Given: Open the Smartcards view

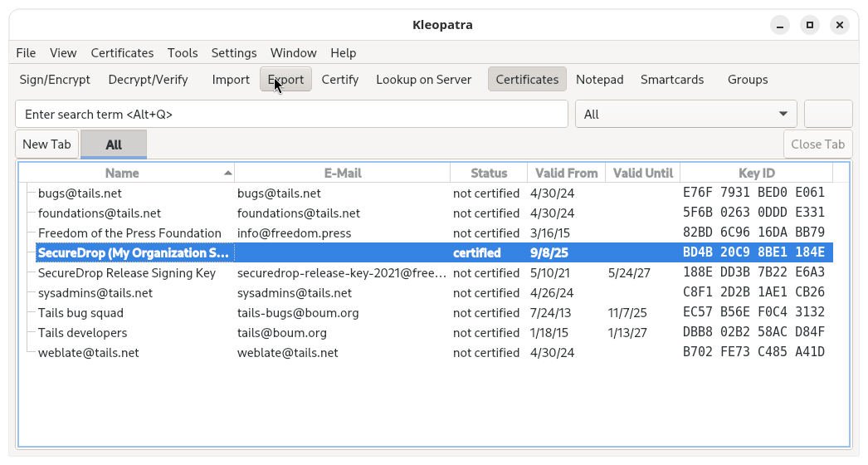Looking at the screenshot, I should [671, 80].
